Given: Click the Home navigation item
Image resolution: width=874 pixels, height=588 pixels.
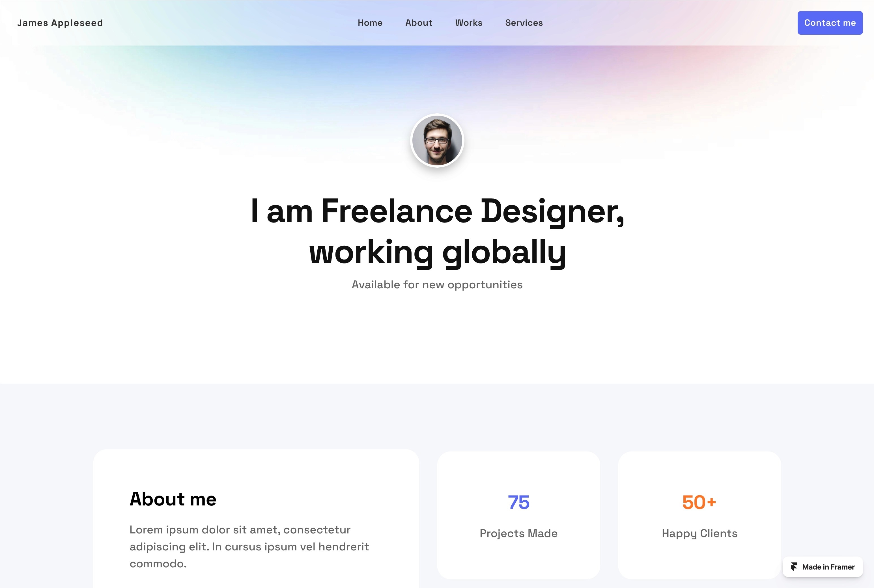Looking at the screenshot, I should 370,23.
